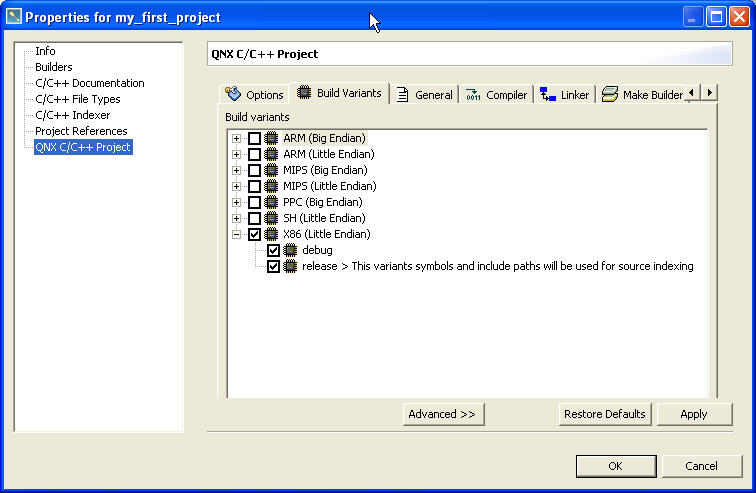Click the chip icon next to release variant
This screenshot has height=493, width=756.
point(290,266)
